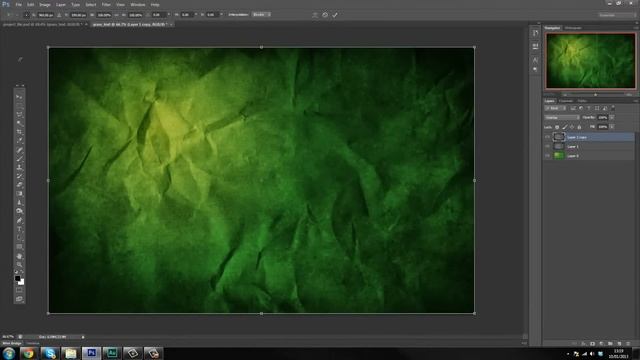Screen dimensions: 640x360
Task: Toggle lock image pixels
Action: click(x=564, y=127)
